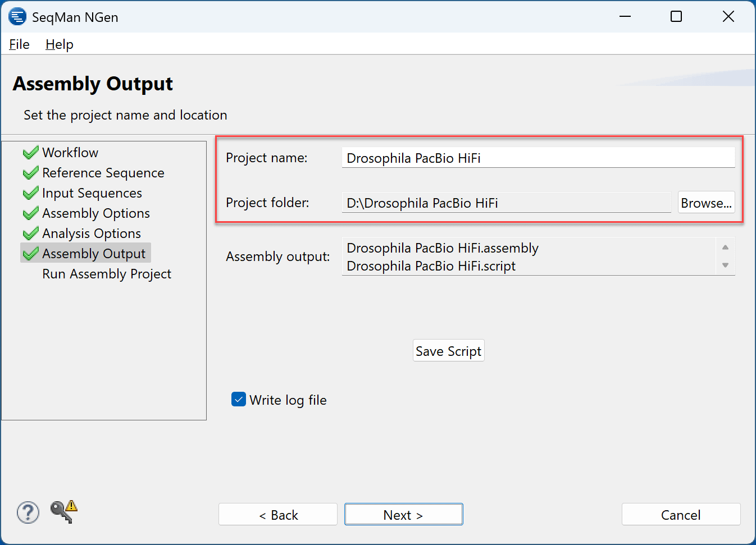
Task: Toggle the Write log file checkbox
Action: [x=239, y=400]
